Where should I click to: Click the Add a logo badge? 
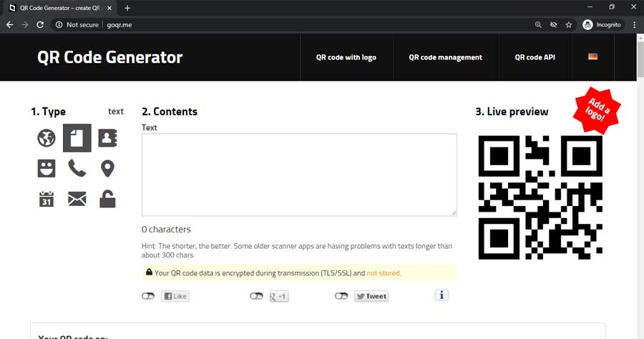tap(597, 108)
